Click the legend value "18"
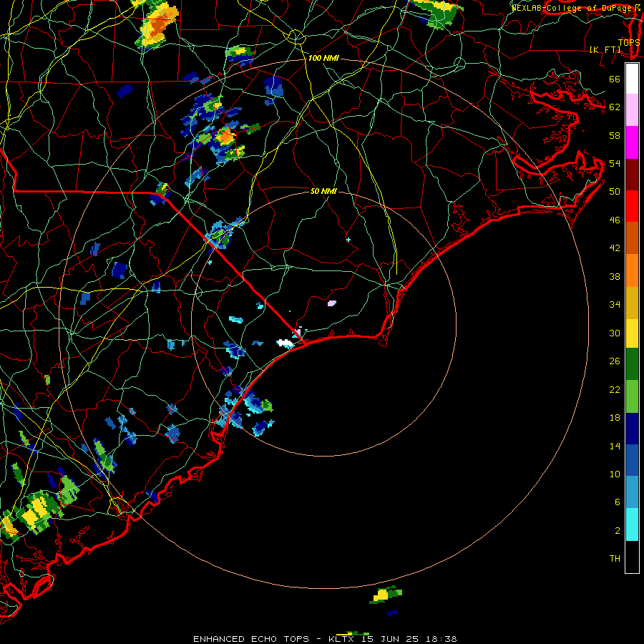This screenshot has height=644, width=644. [615, 418]
